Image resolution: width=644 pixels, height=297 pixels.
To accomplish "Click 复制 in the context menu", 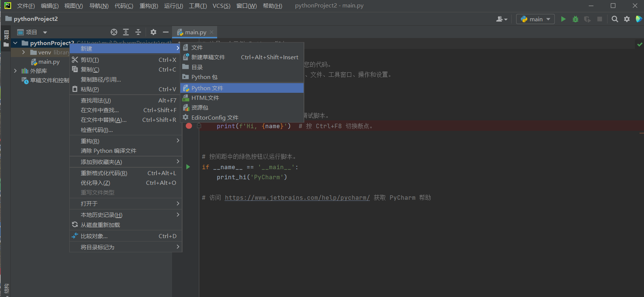I will pyautogui.click(x=126, y=69).
